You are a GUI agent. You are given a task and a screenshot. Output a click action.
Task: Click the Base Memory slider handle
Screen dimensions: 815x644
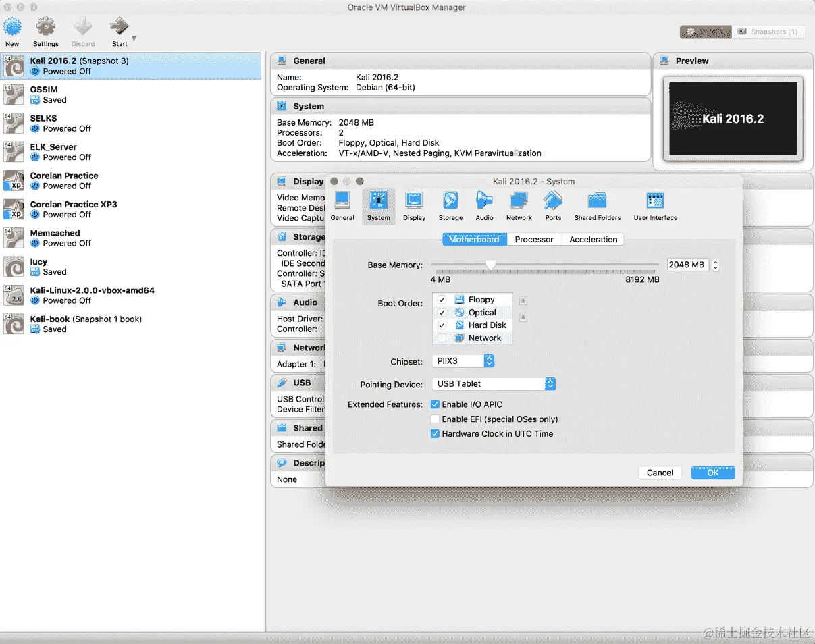(491, 265)
